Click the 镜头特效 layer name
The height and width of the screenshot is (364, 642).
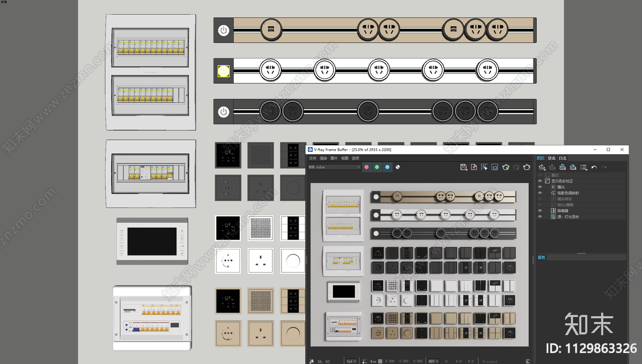(x=565, y=199)
